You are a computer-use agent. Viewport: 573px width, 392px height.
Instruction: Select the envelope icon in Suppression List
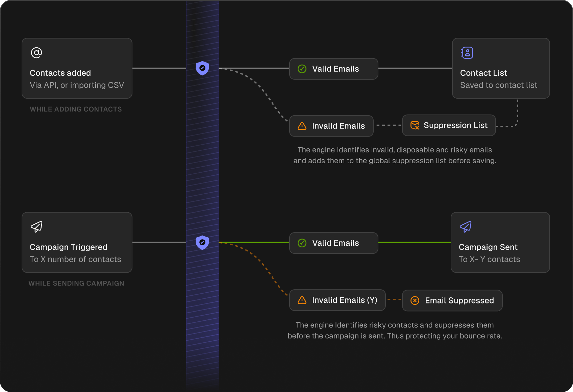(415, 125)
